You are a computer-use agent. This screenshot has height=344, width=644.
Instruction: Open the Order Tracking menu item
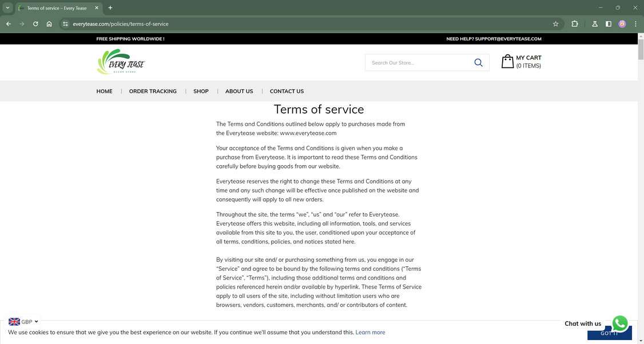[x=153, y=91]
